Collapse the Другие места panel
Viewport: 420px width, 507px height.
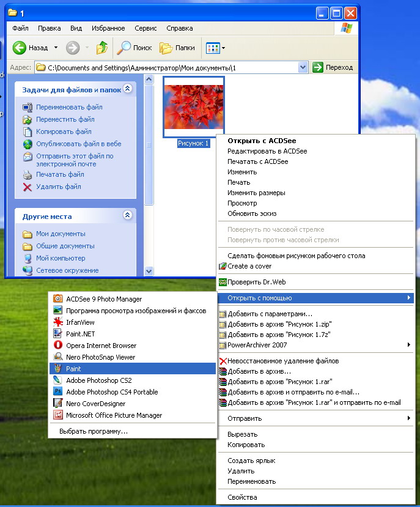coord(127,215)
